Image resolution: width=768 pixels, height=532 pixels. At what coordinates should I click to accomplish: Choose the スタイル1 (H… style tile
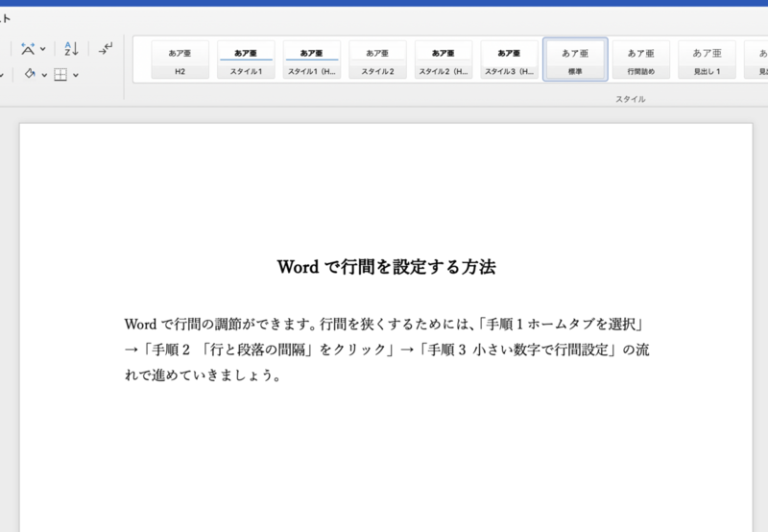(x=312, y=60)
